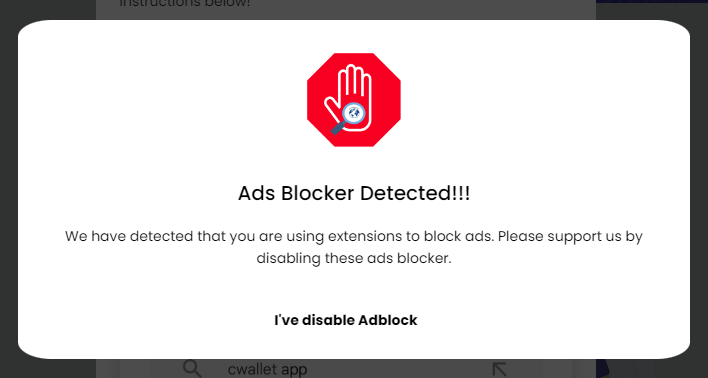The height and width of the screenshot is (378, 708).
Task: Click the white hand outline on the stop sign
Action: click(349, 97)
